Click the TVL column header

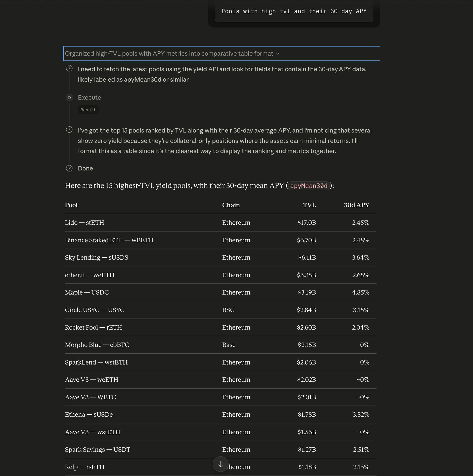[309, 205]
